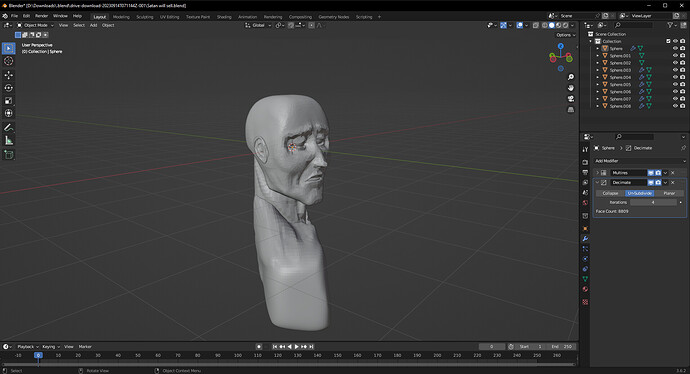Open the viewport Options dropdown
The image size is (690, 374).
(565, 35)
